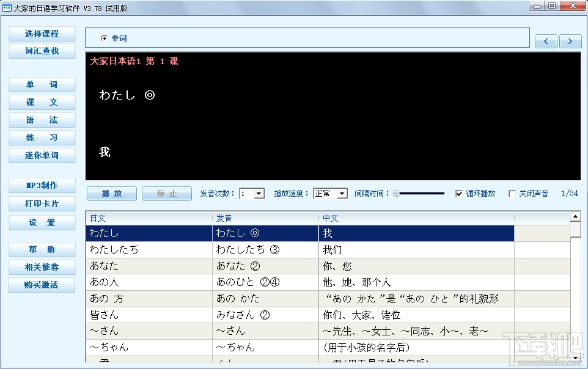Click the 我们 translation cell
The height and width of the screenshot is (369, 588).
tap(416, 250)
